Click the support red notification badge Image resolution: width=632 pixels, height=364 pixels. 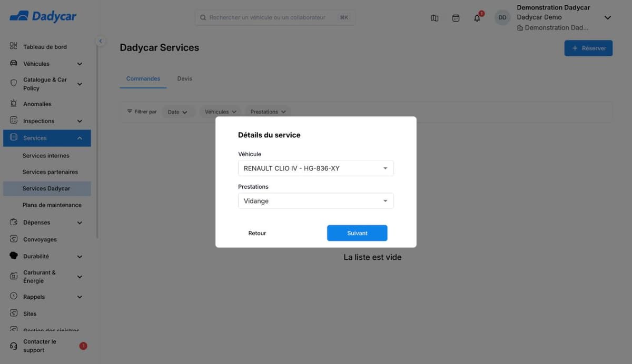(x=83, y=346)
